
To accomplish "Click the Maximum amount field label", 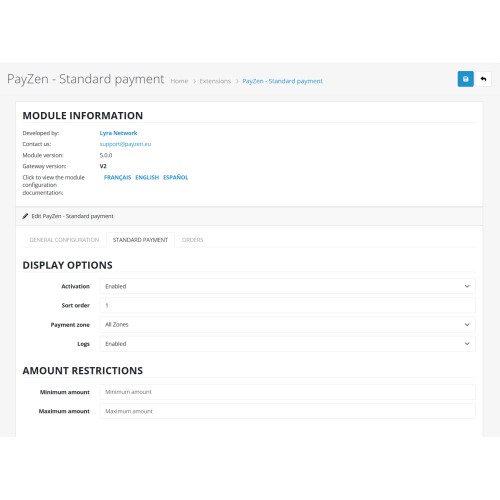I will point(64,411).
